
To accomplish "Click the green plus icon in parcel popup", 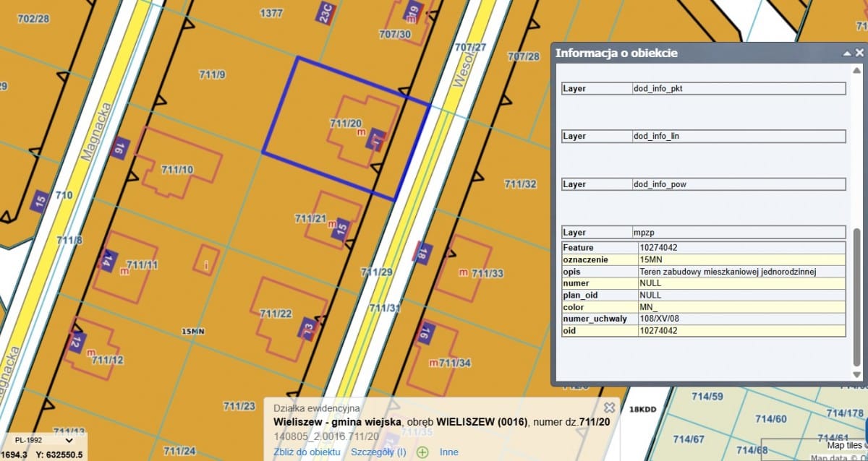I will (x=422, y=452).
